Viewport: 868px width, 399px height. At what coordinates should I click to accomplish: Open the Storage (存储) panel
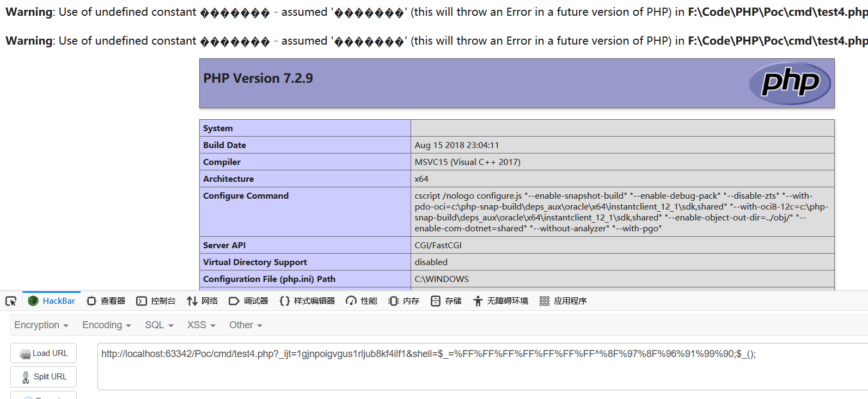click(446, 301)
